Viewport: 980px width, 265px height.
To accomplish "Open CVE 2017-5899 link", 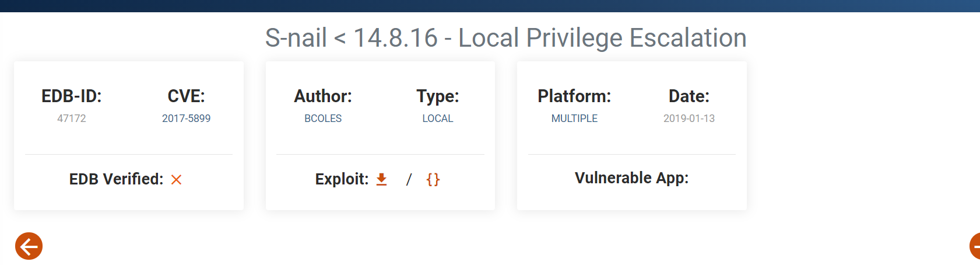I will pyautogui.click(x=186, y=118).
